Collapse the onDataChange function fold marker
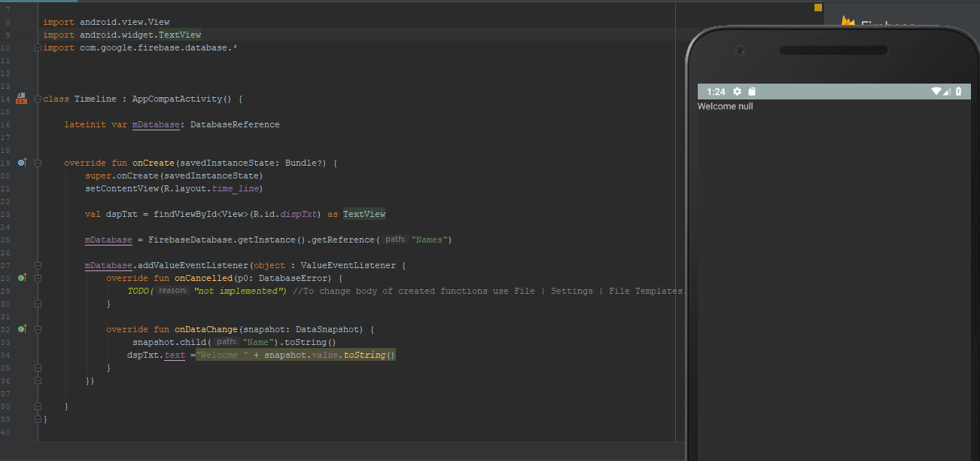 pyautogui.click(x=38, y=329)
